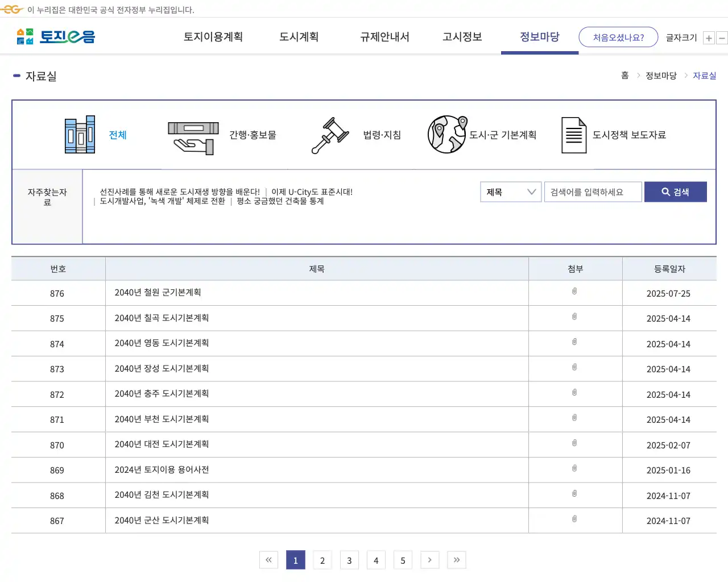This screenshot has height=582, width=728.
Task: Click the 토지e음 site logo
Action: pos(55,36)
